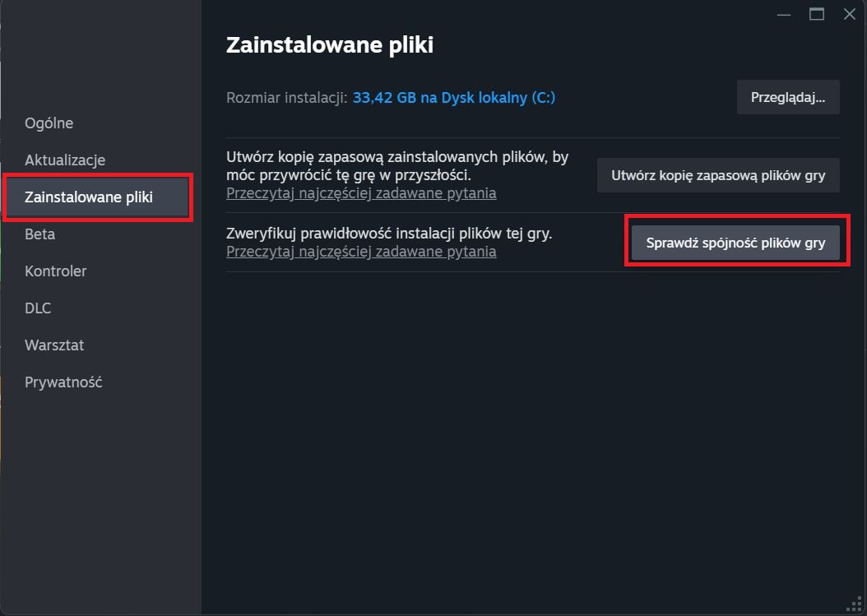Click the Zainstalowane pliki heading
The width and height of the screenshot is (867, 616).
(x=330, y=44)
